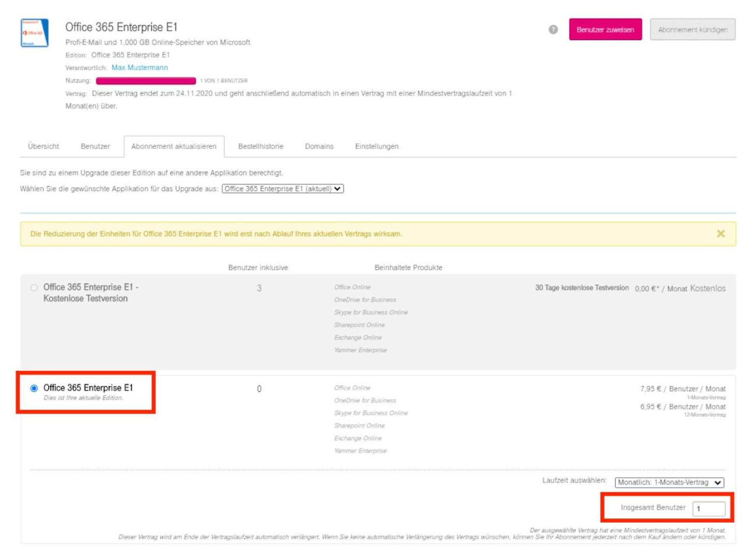
Task: Open the Domains tab
Action: [319, 146]
